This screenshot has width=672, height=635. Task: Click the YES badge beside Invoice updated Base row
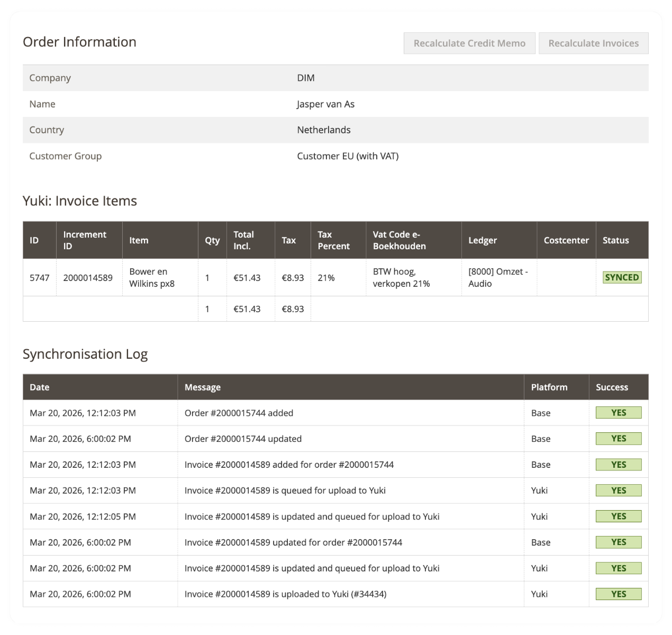click(x=618, y=542)
